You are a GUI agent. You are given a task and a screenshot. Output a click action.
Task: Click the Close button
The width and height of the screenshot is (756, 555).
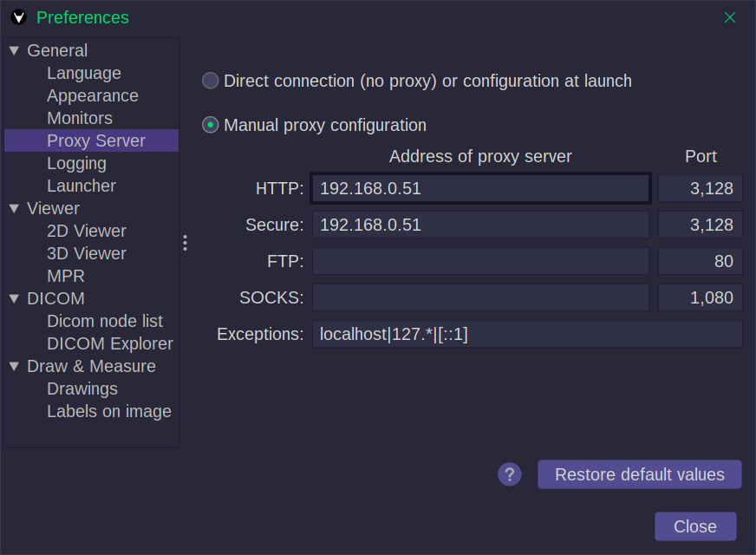(x=695, y=526)
